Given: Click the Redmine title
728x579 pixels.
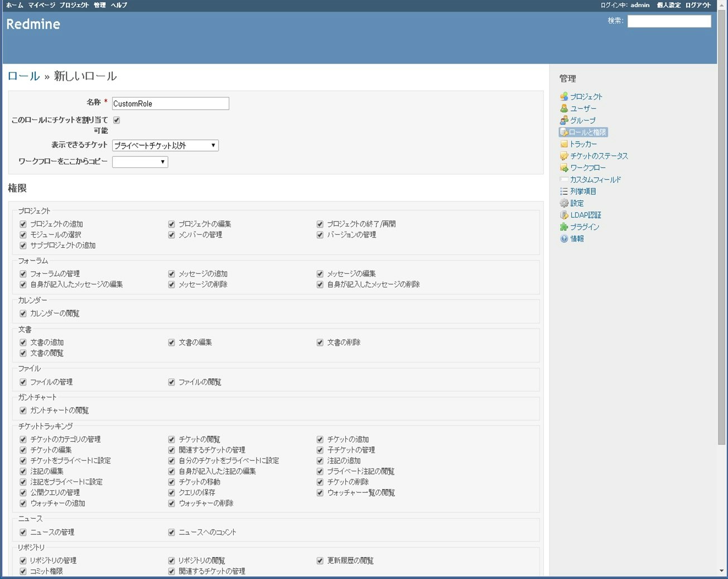Looking at the screenshot, I should click(33, 24).
